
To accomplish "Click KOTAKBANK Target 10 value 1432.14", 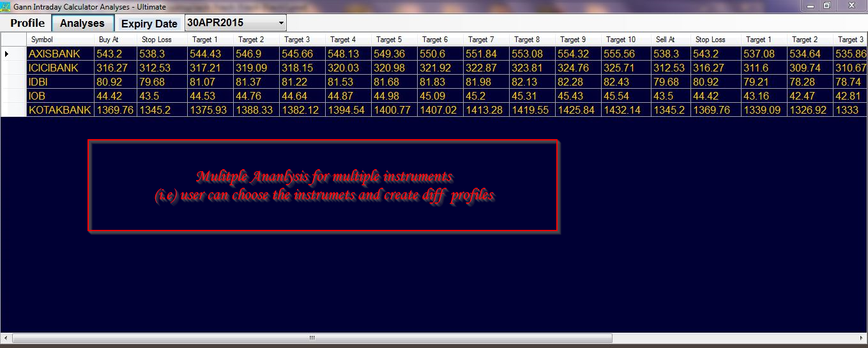I will point(625,110).
